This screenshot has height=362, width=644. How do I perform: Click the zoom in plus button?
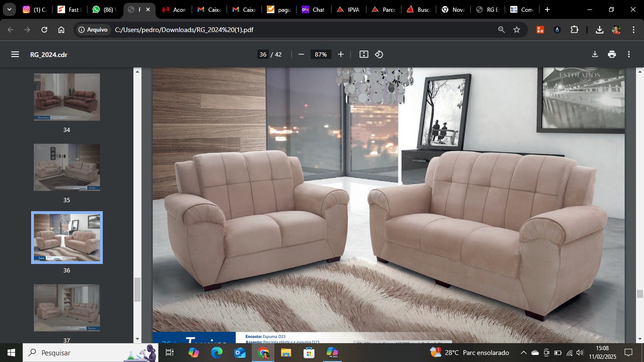[341, 54]
